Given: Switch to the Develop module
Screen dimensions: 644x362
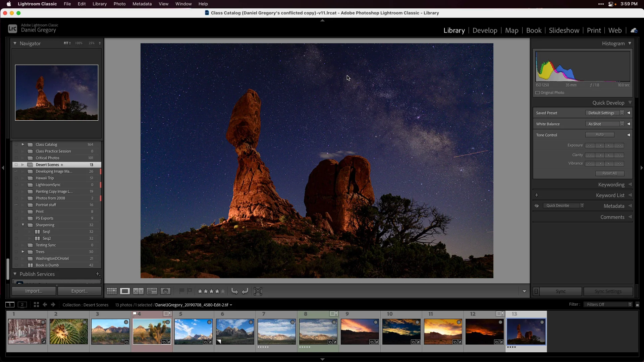Looking at the screenshot, I should tap(485, 31).
